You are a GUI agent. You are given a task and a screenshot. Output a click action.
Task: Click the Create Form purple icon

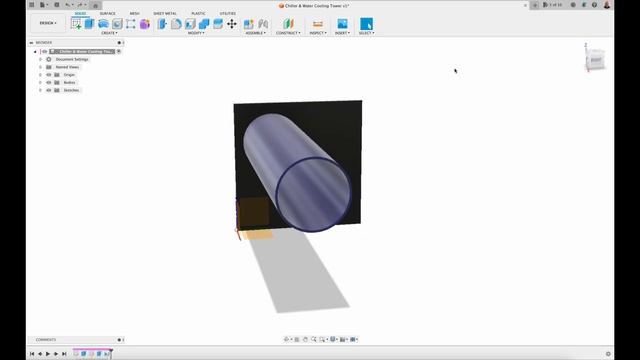click(145, 24)
